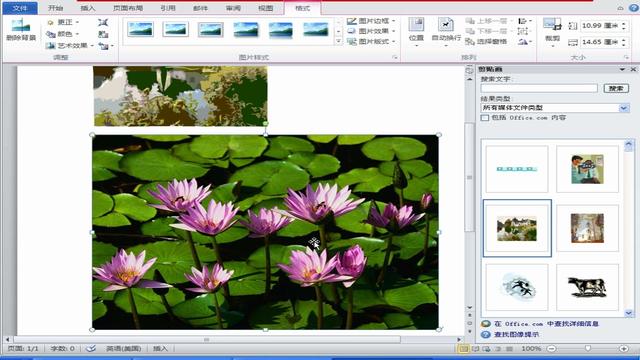The image size is (640, 360).
Task: Expand the picture styles gallery more arrow
Action: point(338,41)
